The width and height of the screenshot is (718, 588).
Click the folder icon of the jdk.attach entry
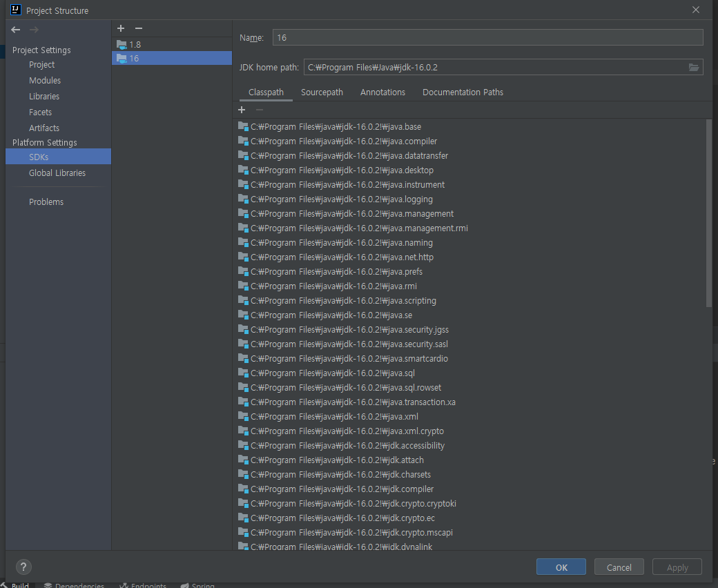pyautogui.click(x=243, y=460)
